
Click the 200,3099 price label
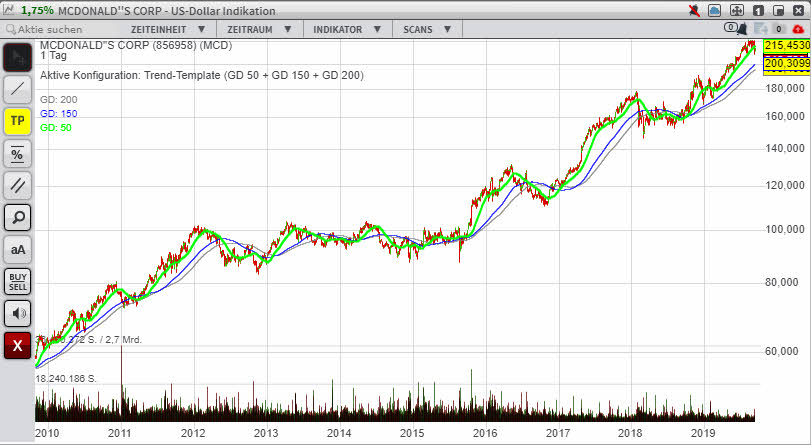point(787,63)
